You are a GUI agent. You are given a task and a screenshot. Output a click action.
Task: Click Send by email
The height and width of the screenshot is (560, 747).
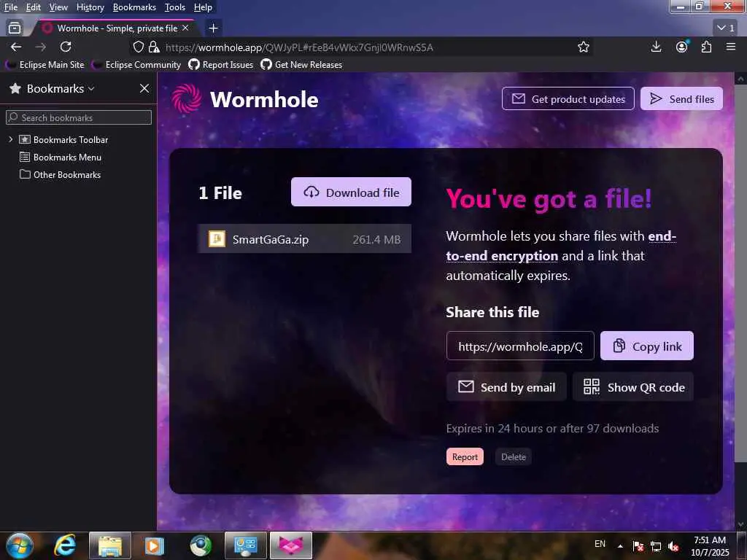pyautogui.click(x=506, y=387)
